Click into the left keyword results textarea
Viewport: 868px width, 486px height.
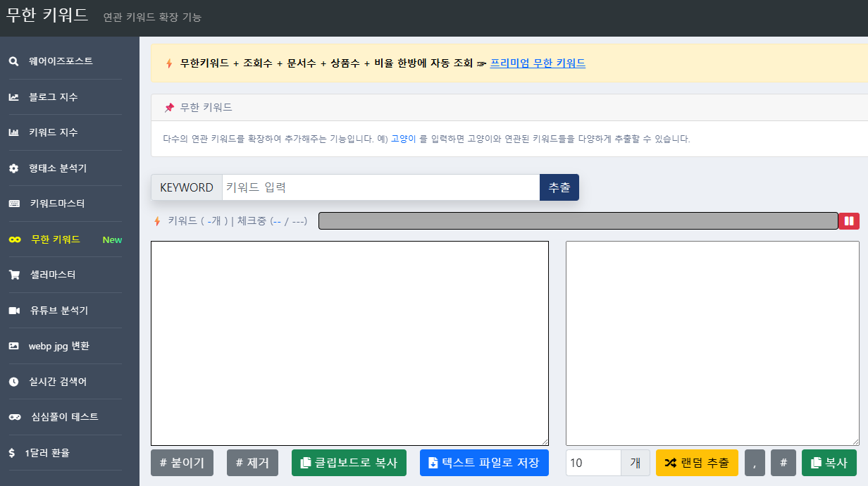point(349,343)
